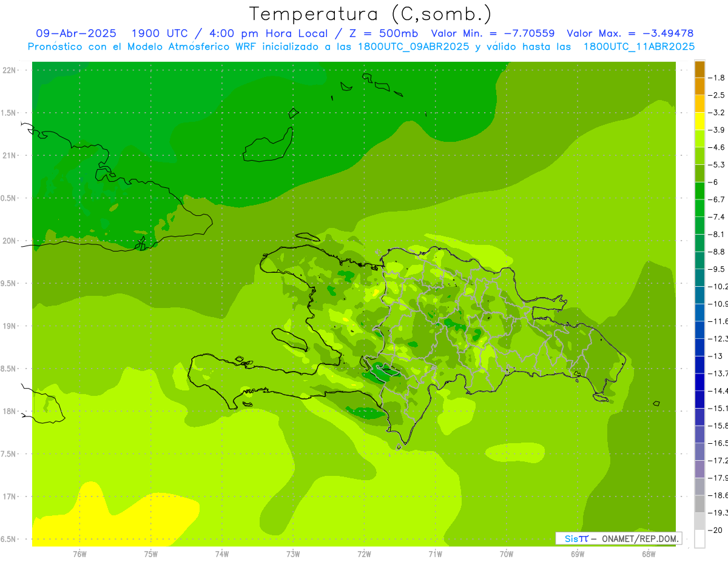
Task: Click the -20 colorbar label
Action: (x=716, y=530)
